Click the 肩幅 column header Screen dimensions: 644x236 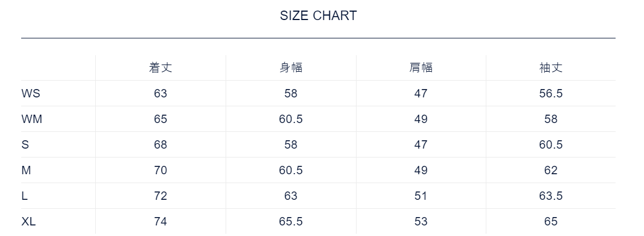[x=421, y=68]
